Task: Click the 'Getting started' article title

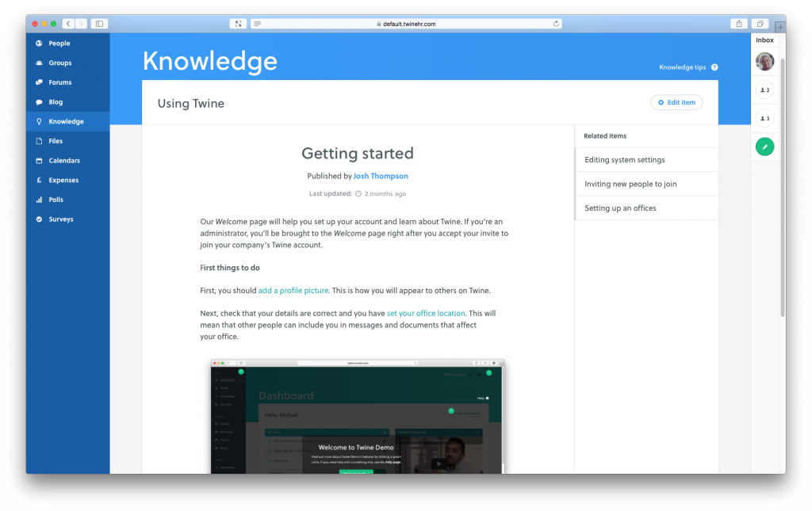Action: [x=358, y=154]
